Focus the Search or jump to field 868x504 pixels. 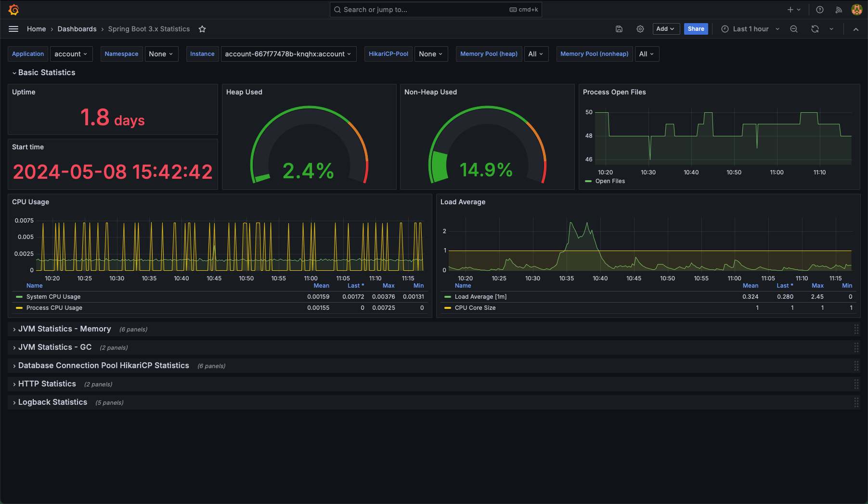(x=436, y=10)
